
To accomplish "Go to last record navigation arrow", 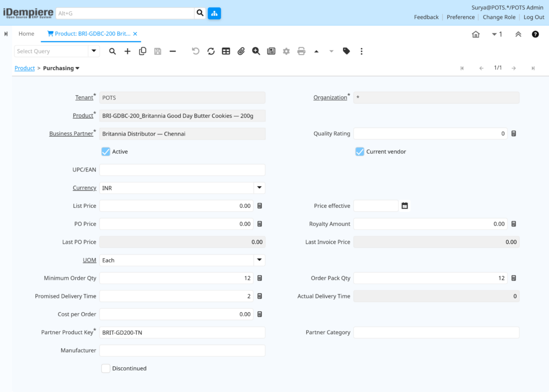I will (x=533, y=68).
